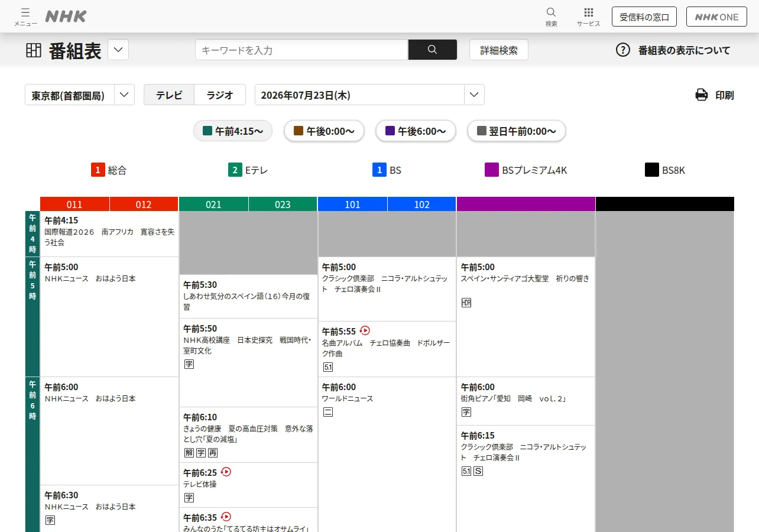Click the 午前4時 hour marker in time column
Image resolution: width=759 pixels, height=532 pixels.
click(x=33, y=234)
